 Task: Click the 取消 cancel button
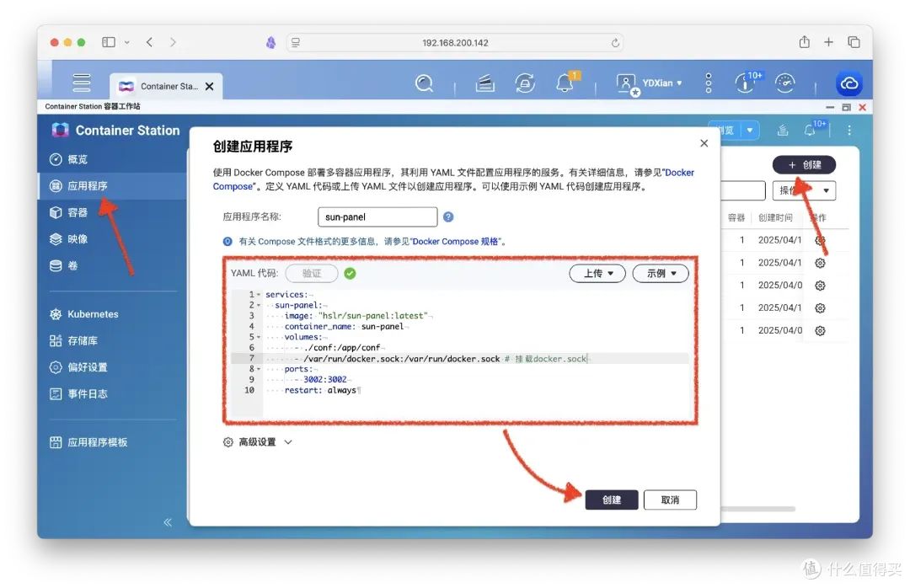[x=671, y=500]
